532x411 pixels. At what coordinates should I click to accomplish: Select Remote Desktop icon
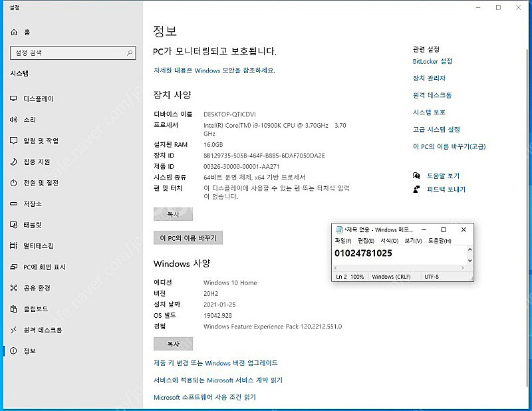click(x=13, y=331)
